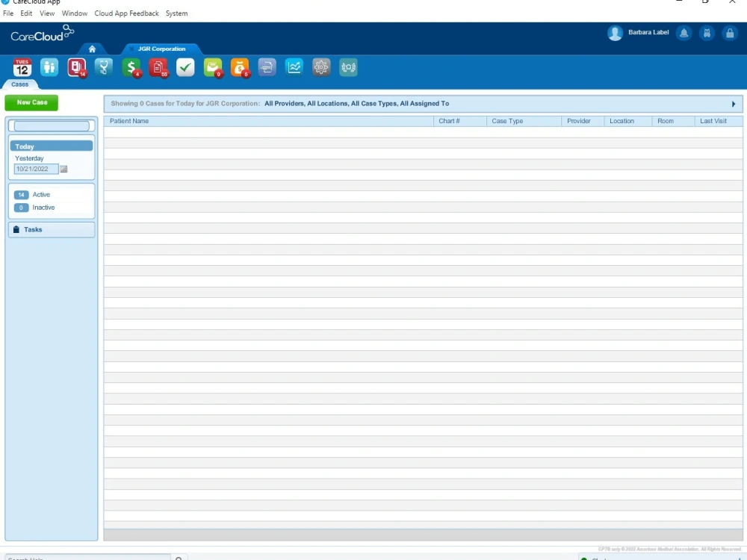
Task: Click the 10/21/2022 date field
Action: point(36,169)
